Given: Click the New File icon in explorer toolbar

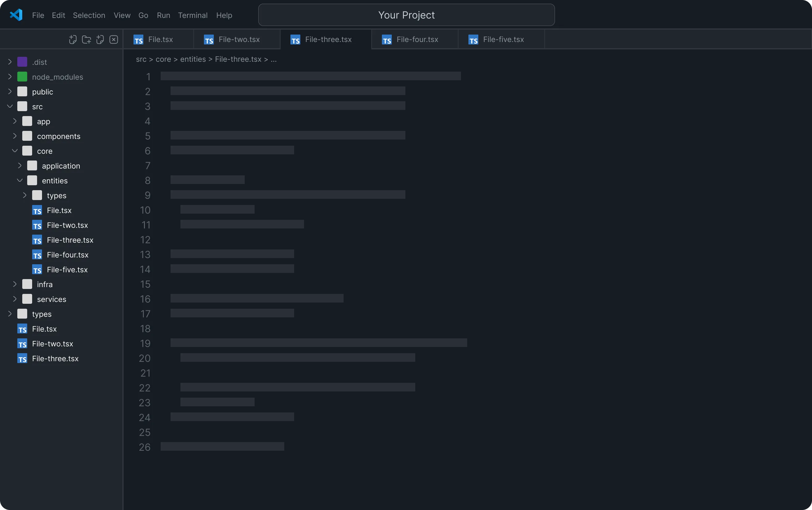Looking at the screenshot, I should click(x=73, y=40).
